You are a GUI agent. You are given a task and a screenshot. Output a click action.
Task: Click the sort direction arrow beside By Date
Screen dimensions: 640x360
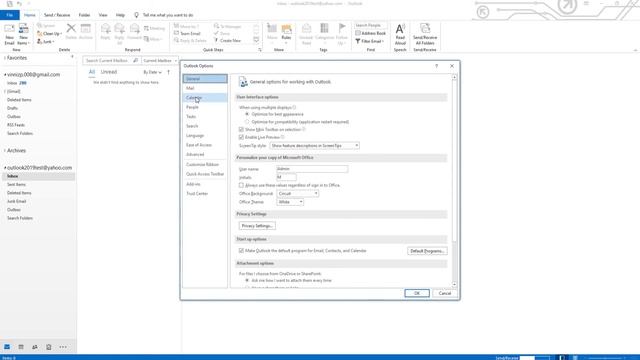[169, 72]
